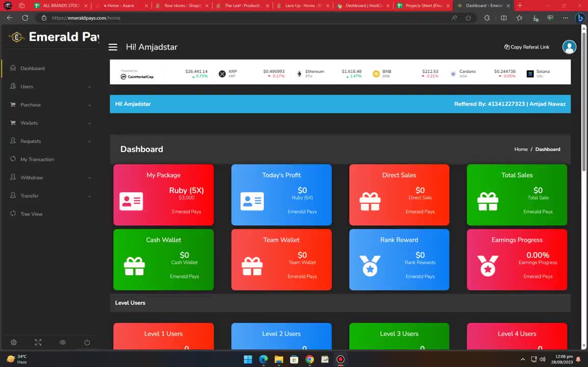
Task: Expand the Users sidebar menu
Action: (x=50, y=86)
